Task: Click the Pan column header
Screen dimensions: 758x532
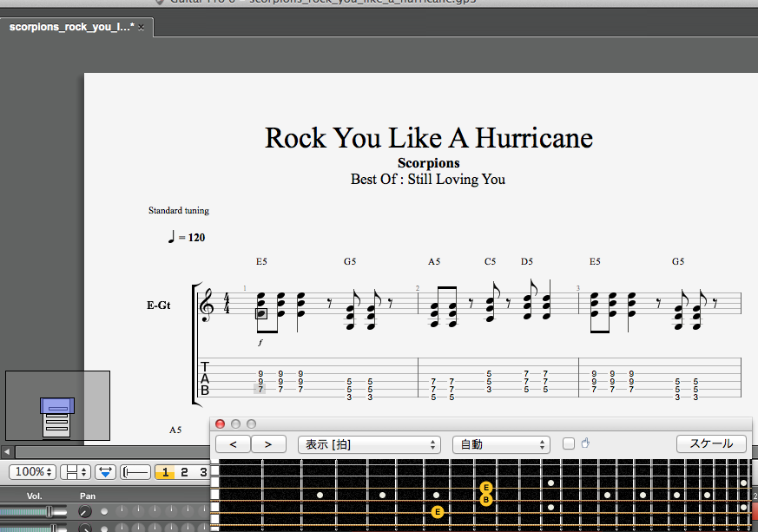Action: (x=88, y=496)
